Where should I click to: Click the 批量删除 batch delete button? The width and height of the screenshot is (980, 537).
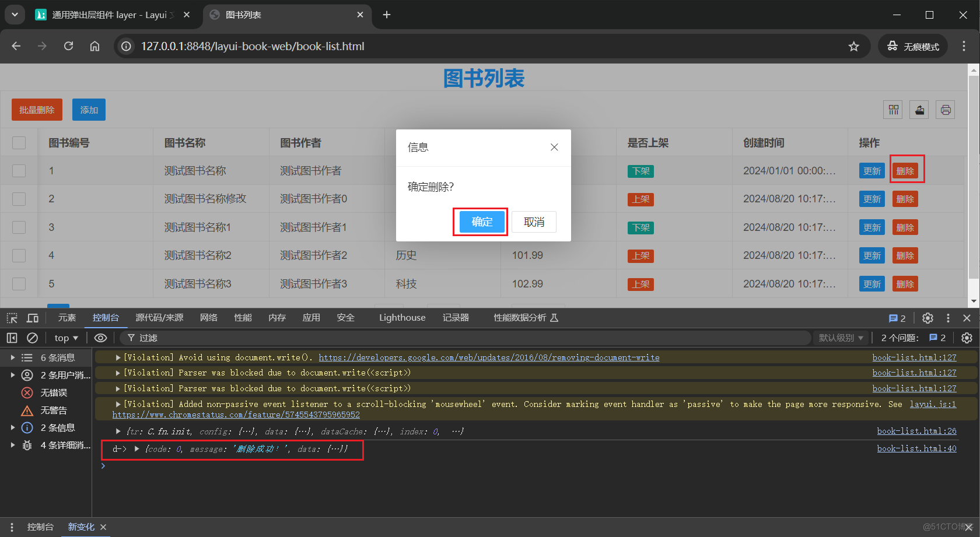(37, 110)
